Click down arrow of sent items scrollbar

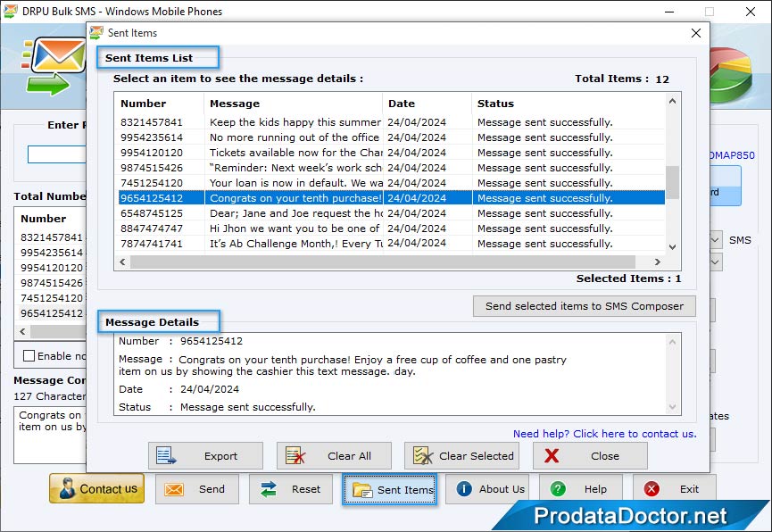(673, 246)
